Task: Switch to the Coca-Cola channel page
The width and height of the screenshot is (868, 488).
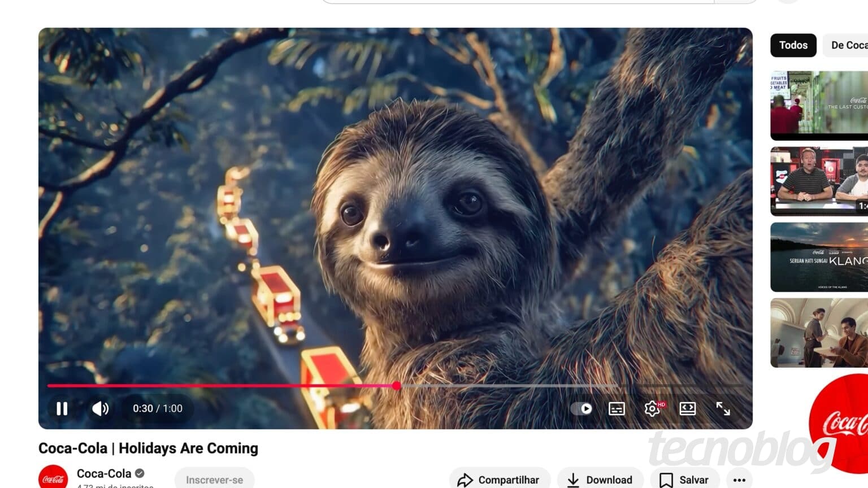Action: (x=105, y=473)
